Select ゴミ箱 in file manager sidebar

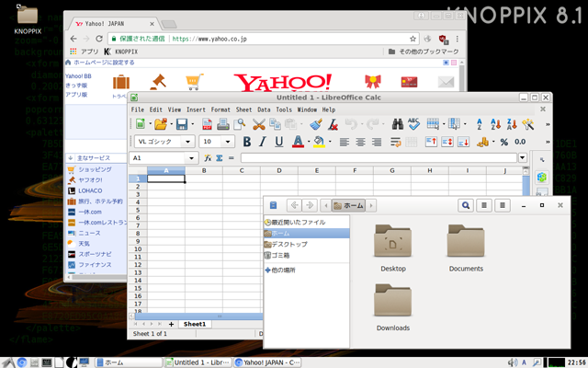(x=307, y=256)
